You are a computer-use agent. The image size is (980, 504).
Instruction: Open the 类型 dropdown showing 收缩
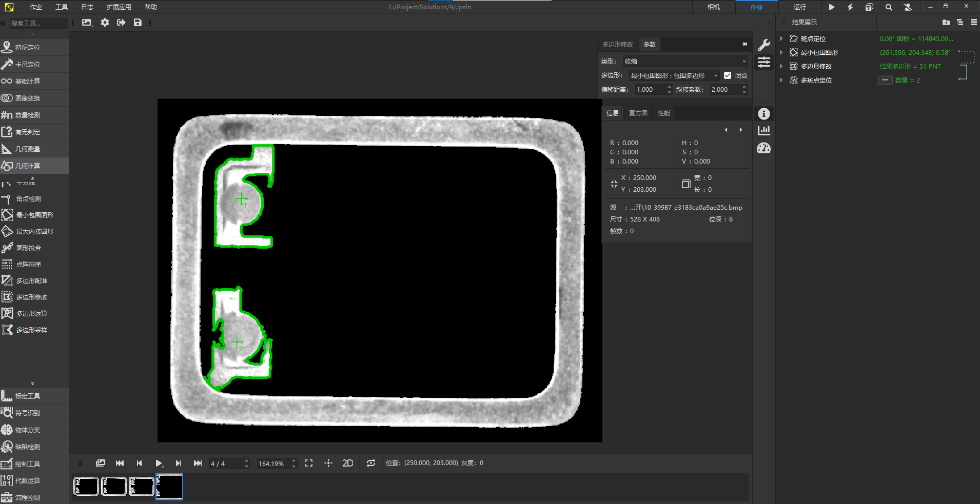[685, 62]
